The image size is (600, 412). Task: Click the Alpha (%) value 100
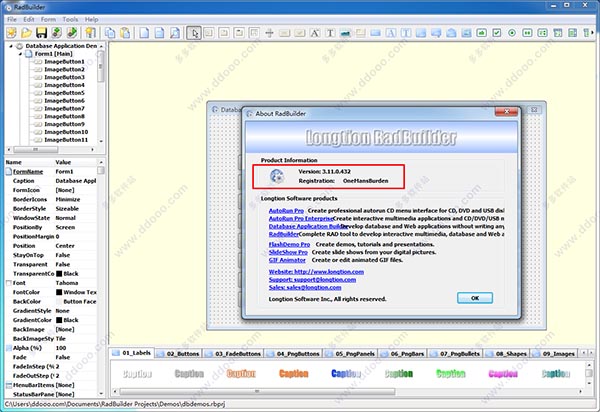pyautogui.click(x=61, y=348)
